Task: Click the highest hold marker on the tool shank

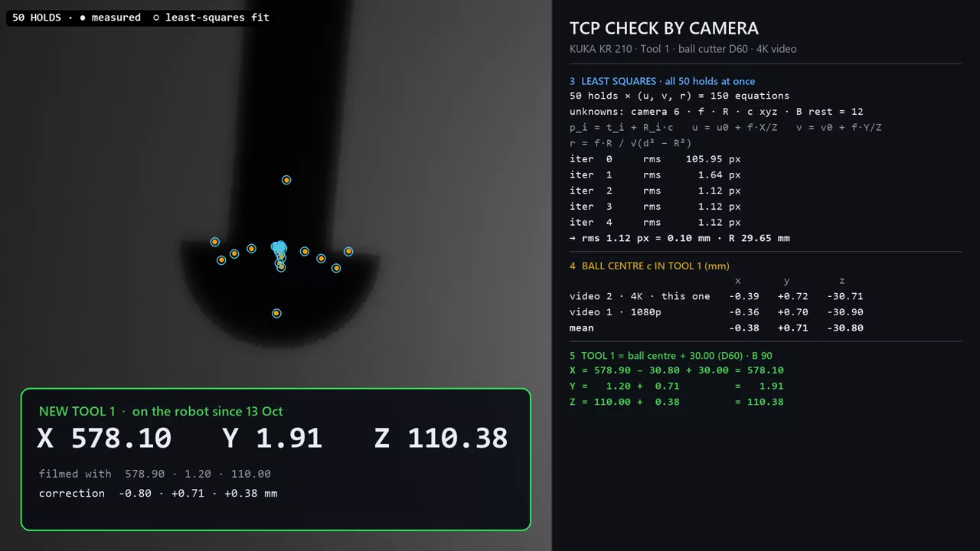Action: point(286,180)
